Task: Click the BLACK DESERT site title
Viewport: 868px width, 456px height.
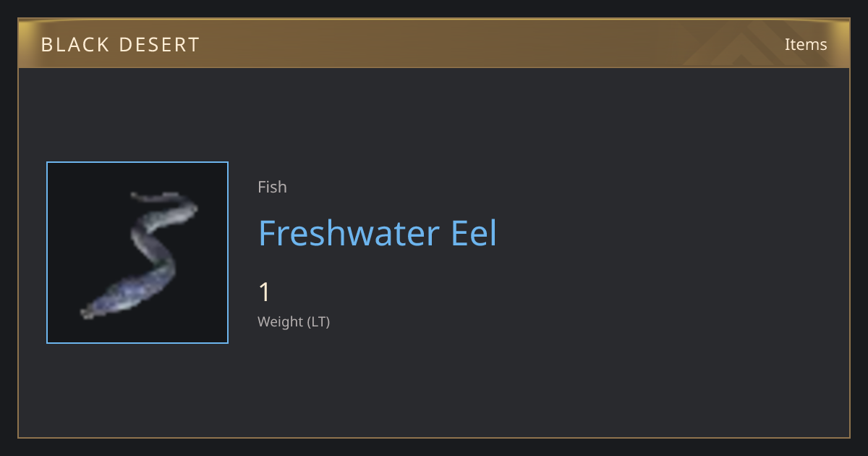Action: coord(120,45)
